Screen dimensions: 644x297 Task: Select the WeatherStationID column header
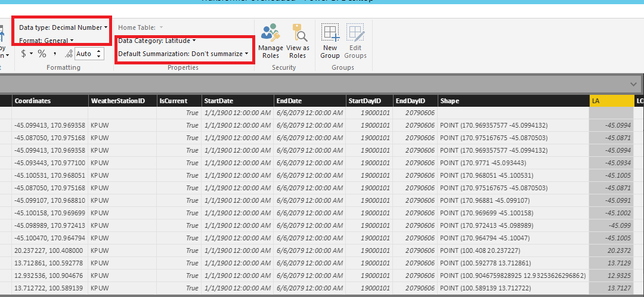click(x=122, y=101)
